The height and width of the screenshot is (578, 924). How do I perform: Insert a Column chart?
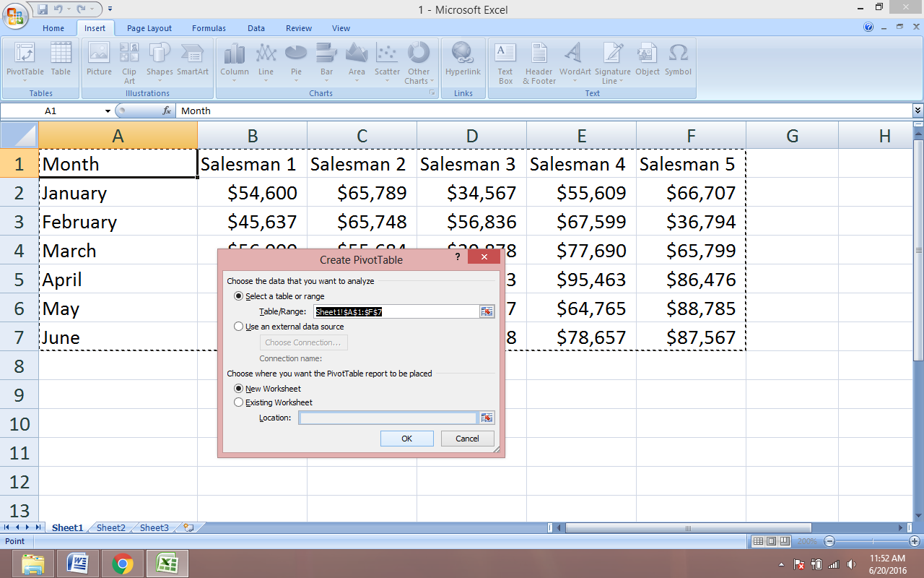[234, 61]
